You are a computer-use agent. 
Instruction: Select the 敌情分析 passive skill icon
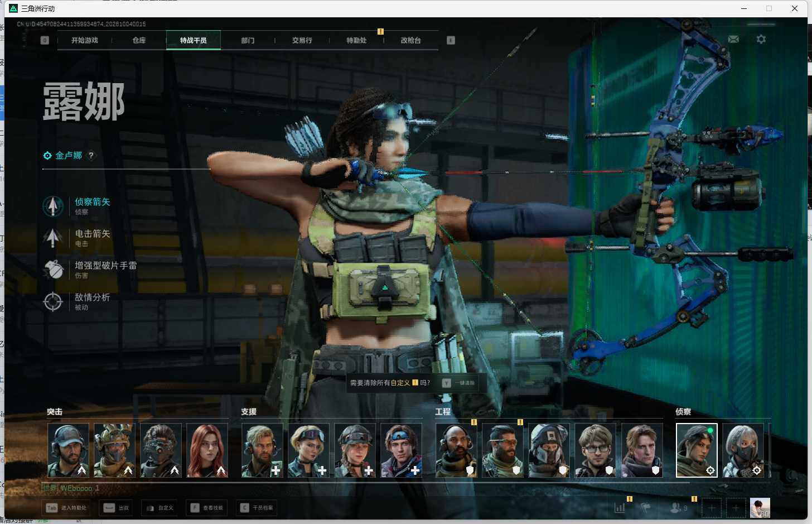coord(53,301)
